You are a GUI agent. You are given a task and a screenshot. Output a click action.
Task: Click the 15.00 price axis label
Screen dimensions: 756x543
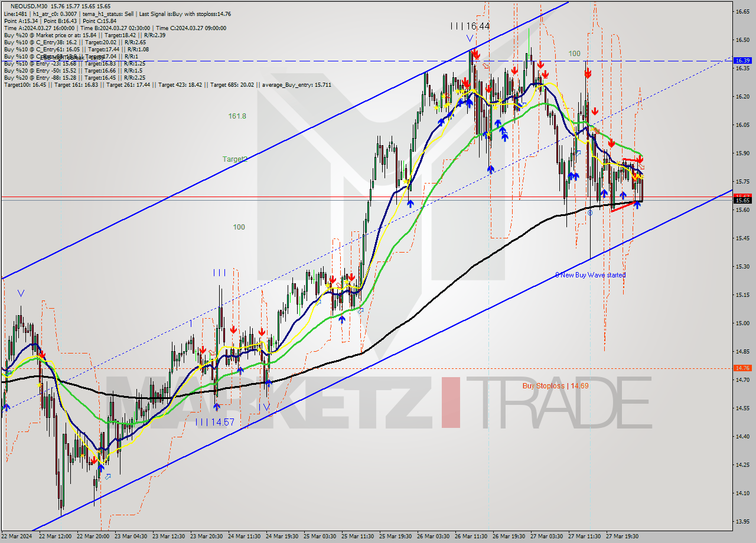742,323
